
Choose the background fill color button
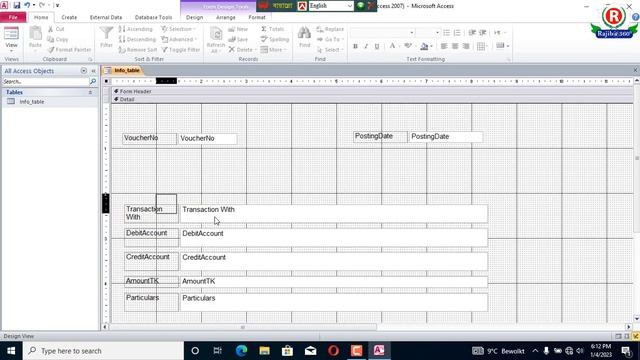[424, 46]
